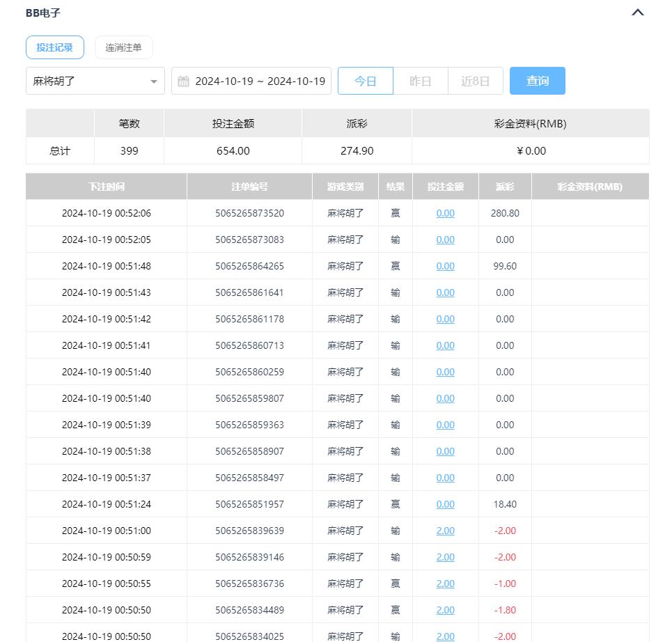Select the 昨日 date filter

420,81
